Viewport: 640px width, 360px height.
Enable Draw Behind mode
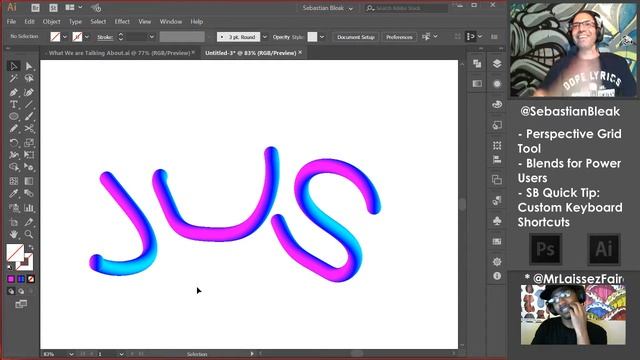pyautogui.click(x=21, y=291)
